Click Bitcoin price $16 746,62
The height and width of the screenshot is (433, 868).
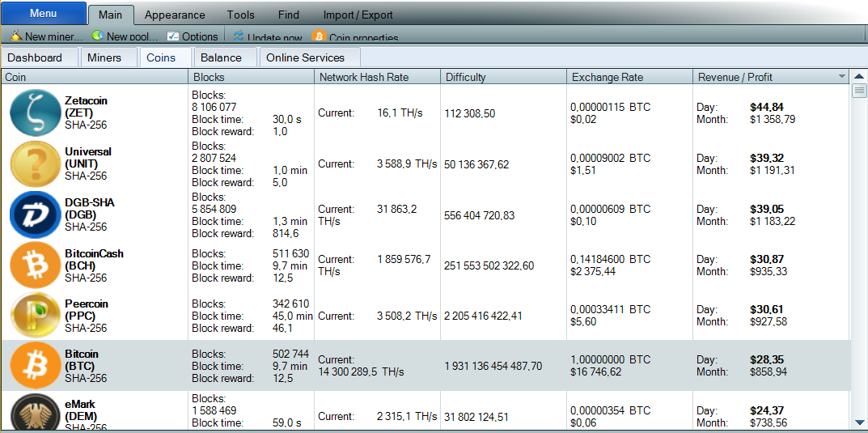(x=597, y=372)
